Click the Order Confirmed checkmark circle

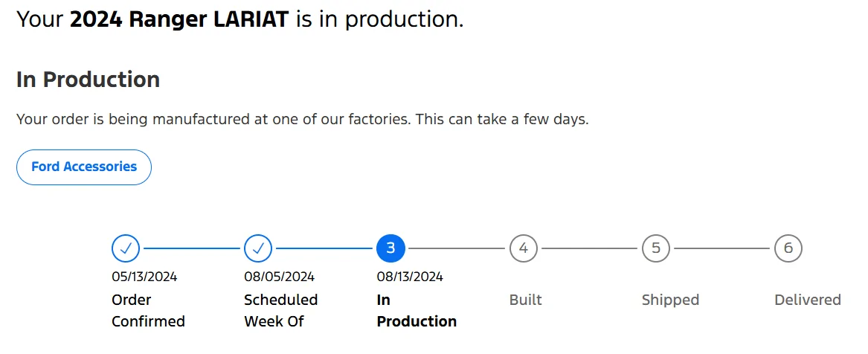pyautogui.click(x=126, y=248)
